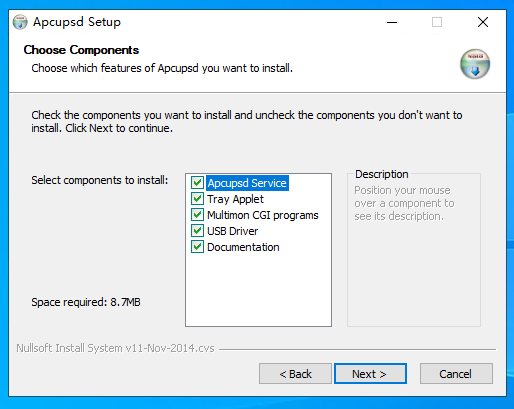Screen dimensions: 514x409
Task: Select the Apcupsd Service list item
Action: tap(247, 183)
